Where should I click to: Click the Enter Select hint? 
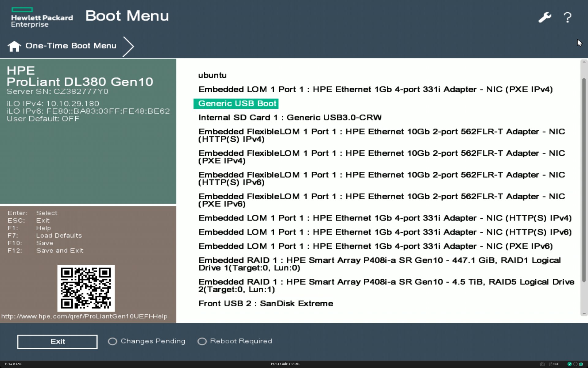coord(32,213)
